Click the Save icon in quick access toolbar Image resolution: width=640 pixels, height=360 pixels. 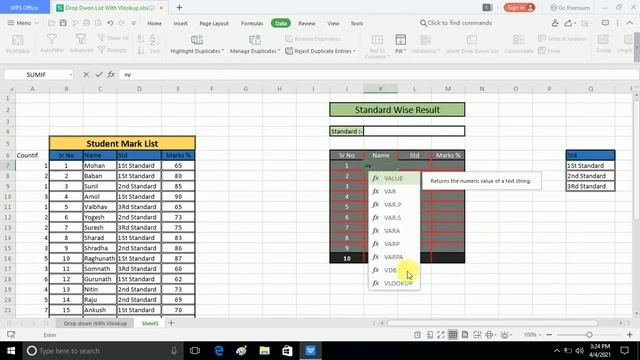click(x=63, y=23)
